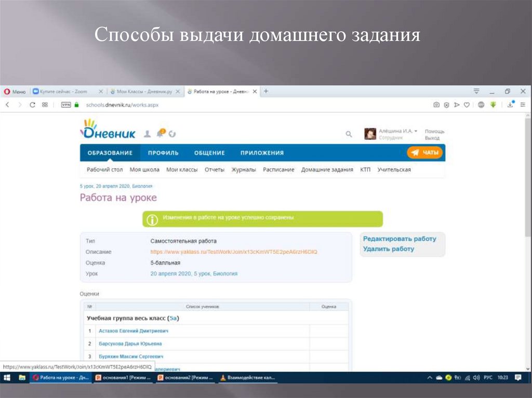Go to Мои классы submenu item

pyautogui.click(x=182, y=170)
